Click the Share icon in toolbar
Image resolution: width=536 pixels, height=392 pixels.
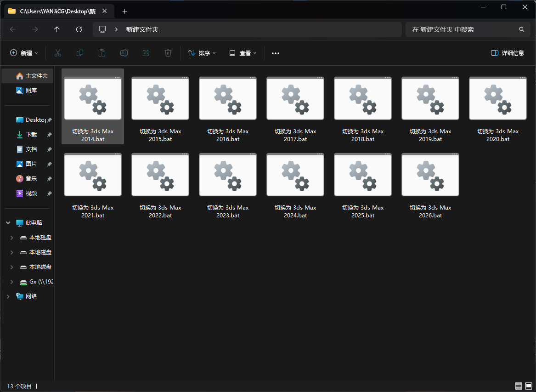click(x=146, y=53)
